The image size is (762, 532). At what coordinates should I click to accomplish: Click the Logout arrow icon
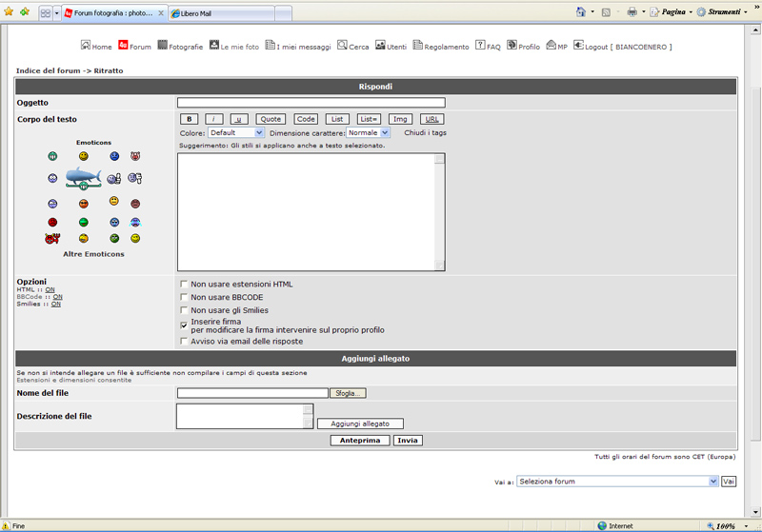578,45
